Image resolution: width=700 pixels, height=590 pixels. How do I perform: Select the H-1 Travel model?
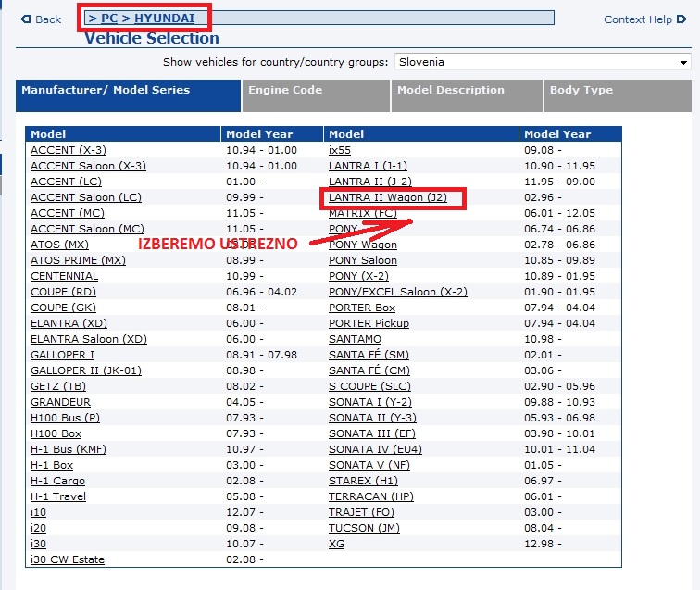tap(58, 496)
